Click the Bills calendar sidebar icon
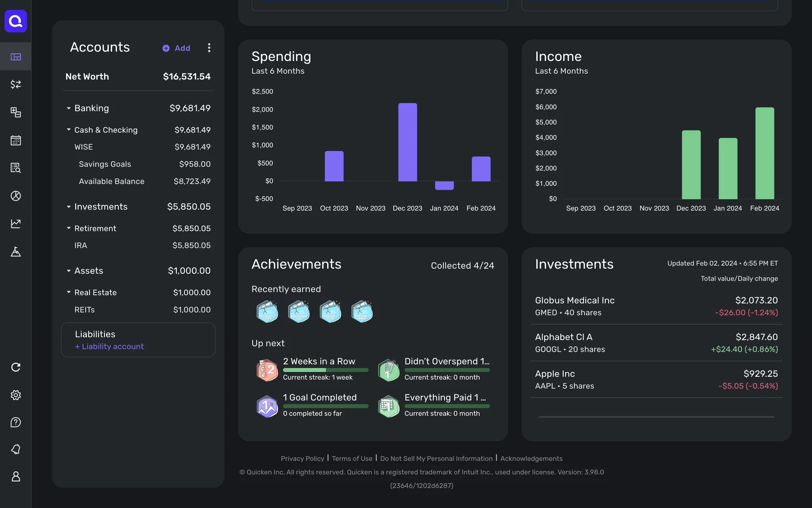This screenshot has height=508, width=812. click(16, 140)
